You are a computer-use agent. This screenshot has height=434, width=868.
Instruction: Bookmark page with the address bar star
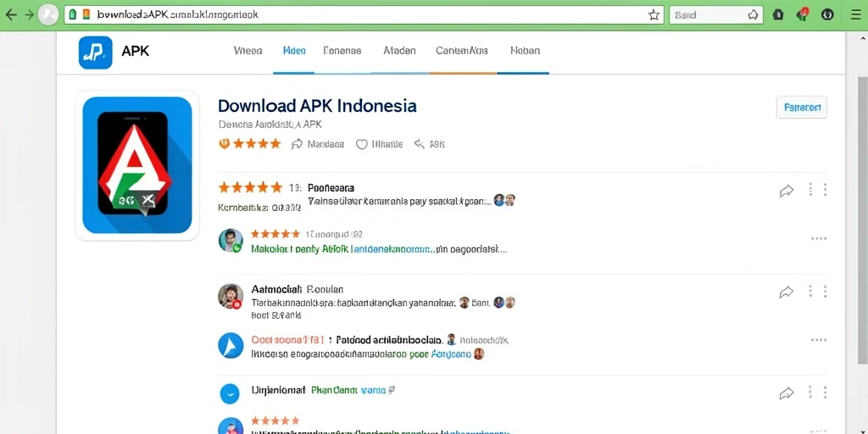point(654,15)
